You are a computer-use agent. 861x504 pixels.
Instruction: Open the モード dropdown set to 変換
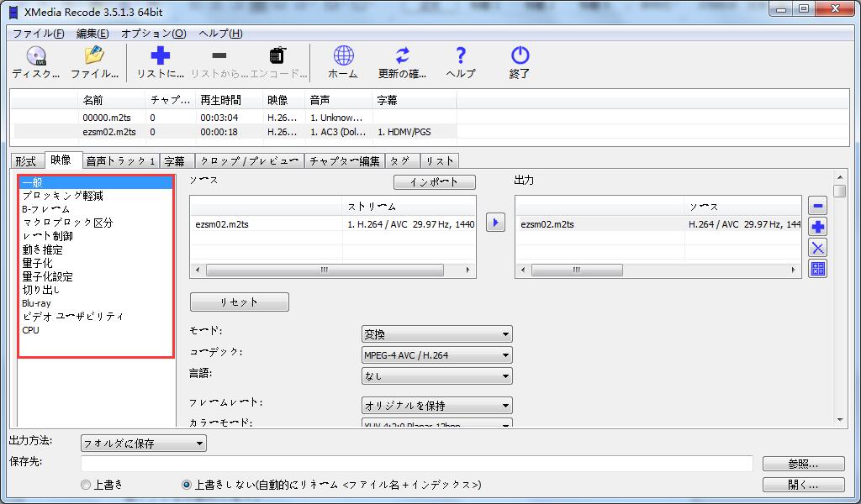[x=437, y=334]
